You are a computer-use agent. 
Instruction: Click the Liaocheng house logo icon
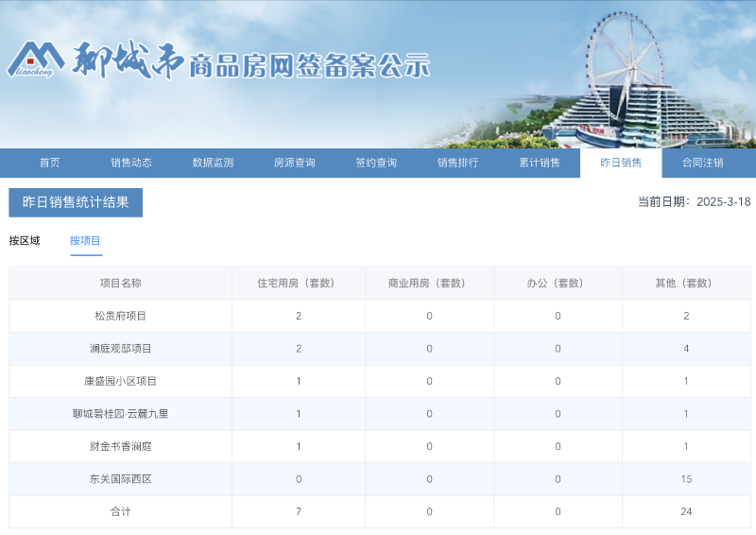pos(36,60)
